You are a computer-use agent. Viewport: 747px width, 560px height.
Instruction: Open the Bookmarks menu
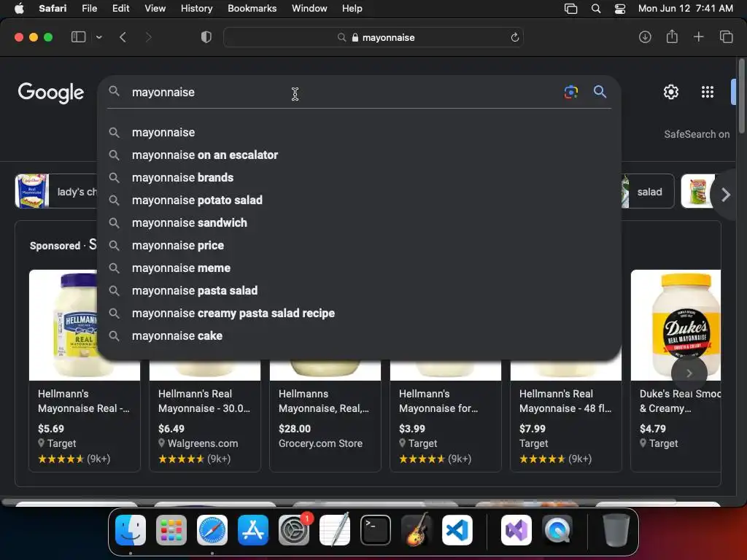tap(252, 8)
